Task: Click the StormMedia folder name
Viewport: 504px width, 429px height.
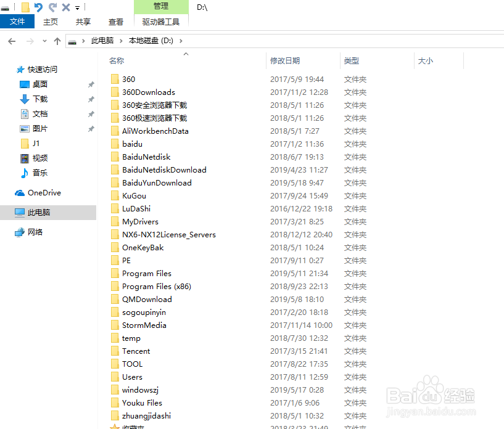Action: (144, 325)
